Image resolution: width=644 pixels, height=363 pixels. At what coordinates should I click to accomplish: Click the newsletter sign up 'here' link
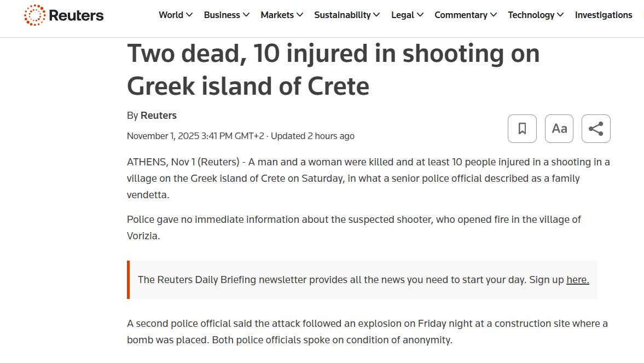pyautogui.click(x=577, y=280)
